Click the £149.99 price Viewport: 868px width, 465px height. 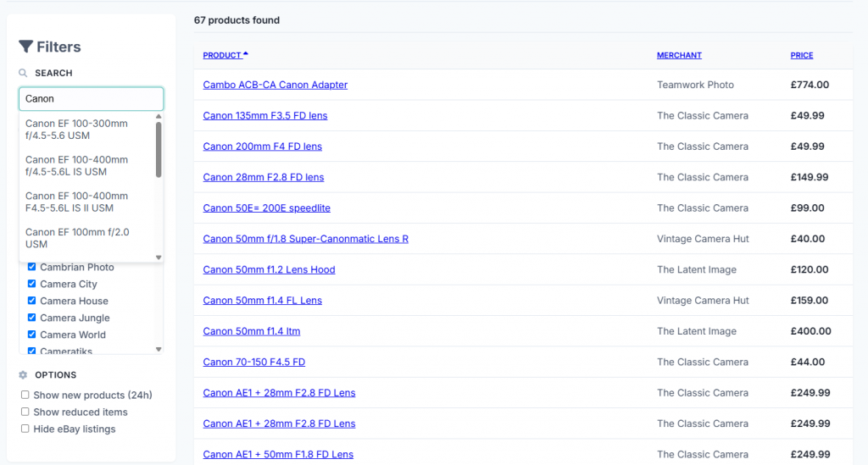tap(810, 178)
